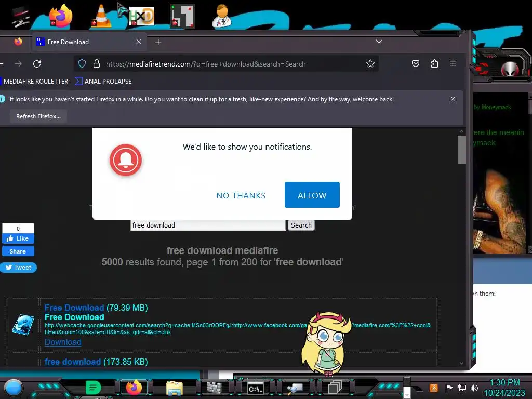This screenshot has height=399, width=532.
Task: Tweet this page
Action: tap(18, 268)
